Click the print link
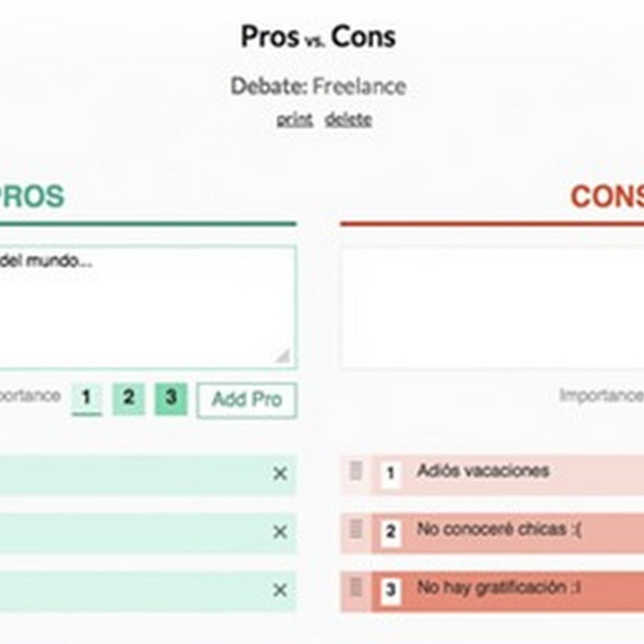Screen dimensions: 644x644 [x=295, y=120]
